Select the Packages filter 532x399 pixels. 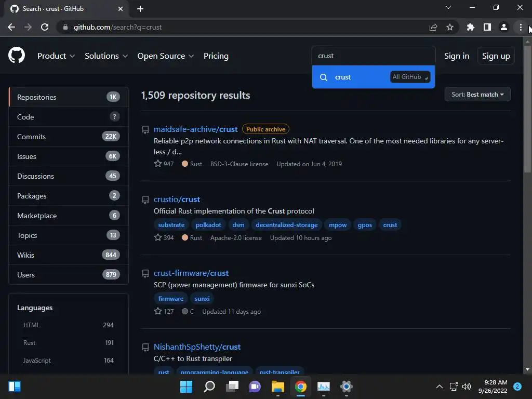click(x=69, y=196)
